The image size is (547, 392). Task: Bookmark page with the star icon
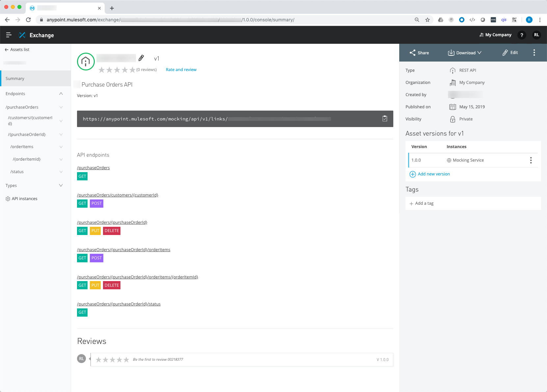pyautogui.click(x=427, y=20)
